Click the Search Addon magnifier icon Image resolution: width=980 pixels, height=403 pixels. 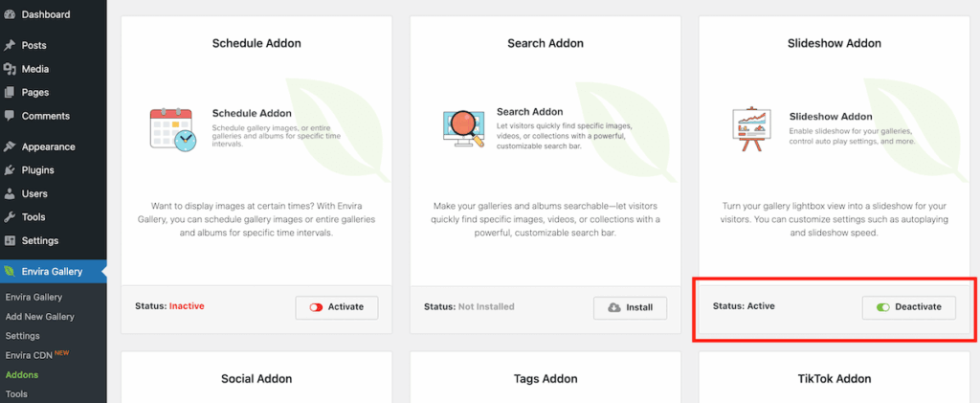point(463,128)
